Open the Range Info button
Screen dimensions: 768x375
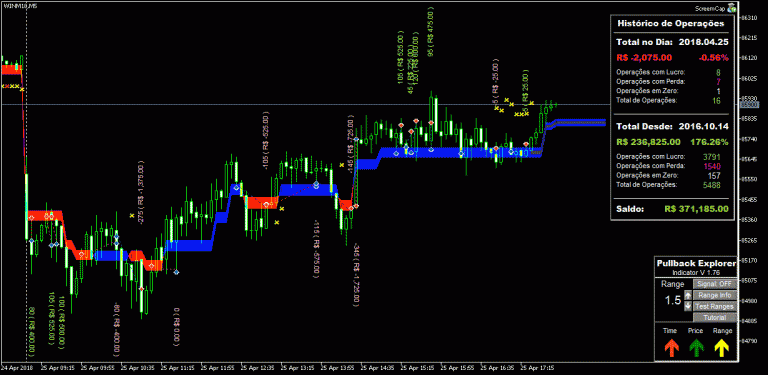pos(715,295)
